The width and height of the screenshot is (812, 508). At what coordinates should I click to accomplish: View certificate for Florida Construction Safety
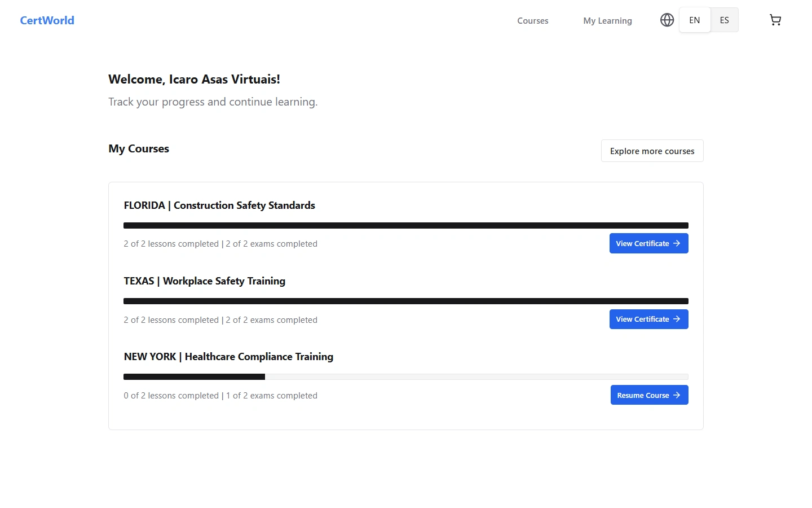[x=643, y=243]
